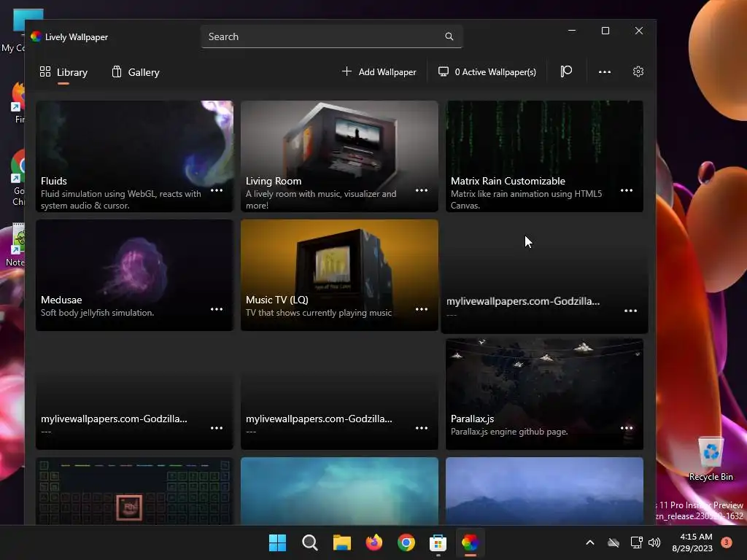The width and height of the screenshot is (747, 560).
Task: Click 'A lively room with music' description
Action: (321, 200)
